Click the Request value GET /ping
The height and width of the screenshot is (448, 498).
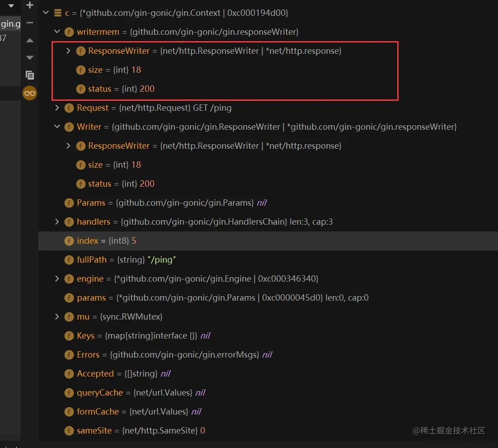[212, 108]
